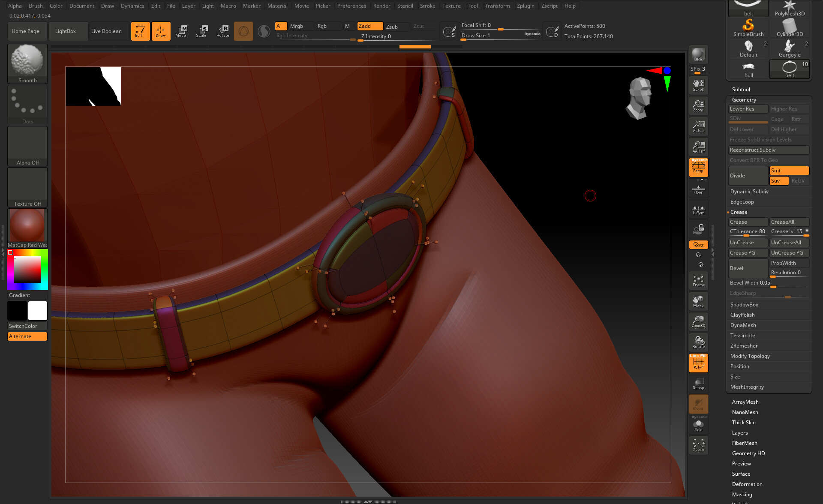The height and width of the screenshot is (504, 823).
Task: Click the Lower Res button
Action: 748,109
